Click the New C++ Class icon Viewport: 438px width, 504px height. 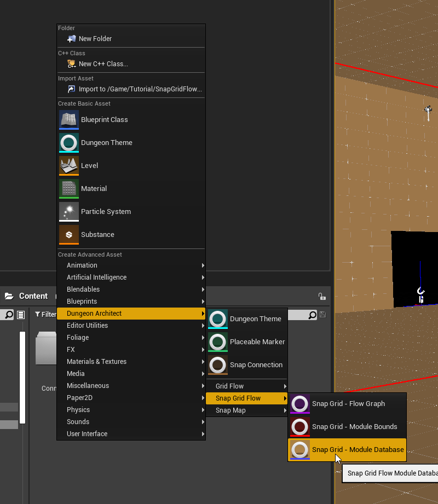[x=71, y=64]
